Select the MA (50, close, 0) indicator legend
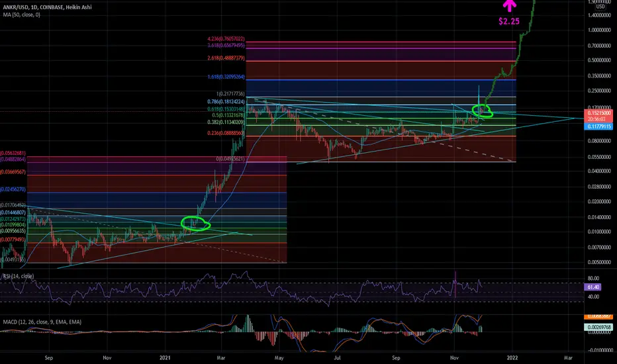This screenshot has height=364, width=617. click(x=22, y=15)
